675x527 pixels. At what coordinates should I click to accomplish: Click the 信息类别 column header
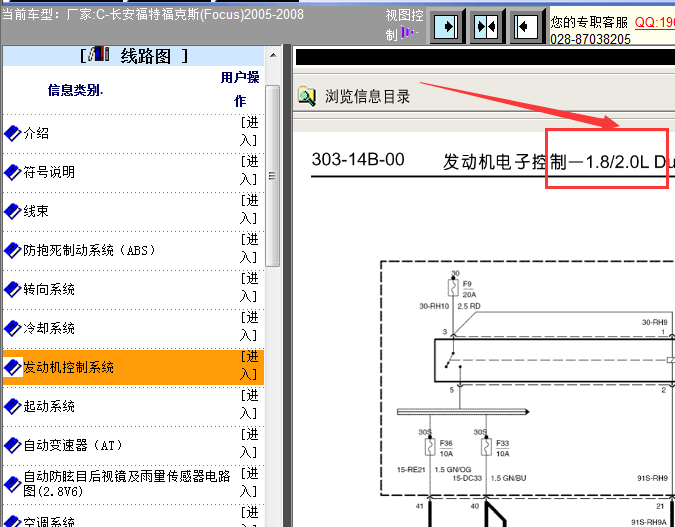pyautogui.click(x=75, y=90)
